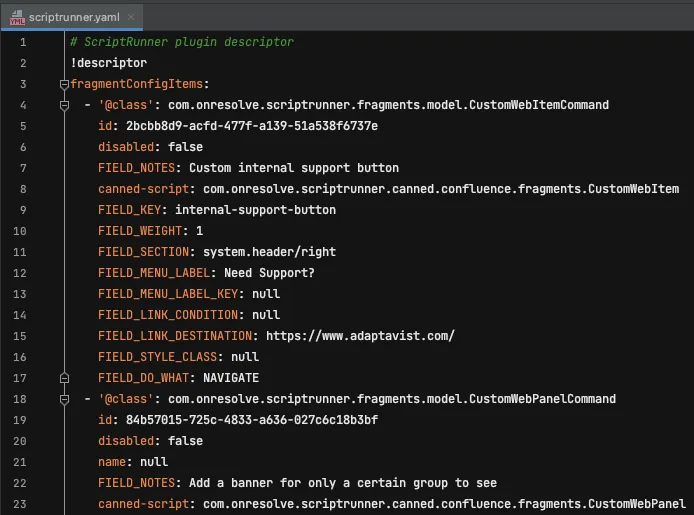Click 'disabled: false' on line 6

tap(150, 147)
